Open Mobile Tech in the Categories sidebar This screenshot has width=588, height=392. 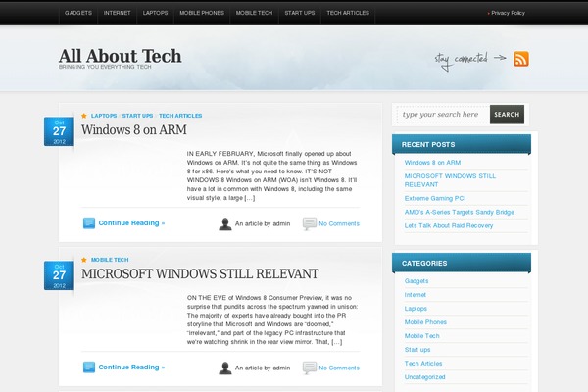coord(421,336)
